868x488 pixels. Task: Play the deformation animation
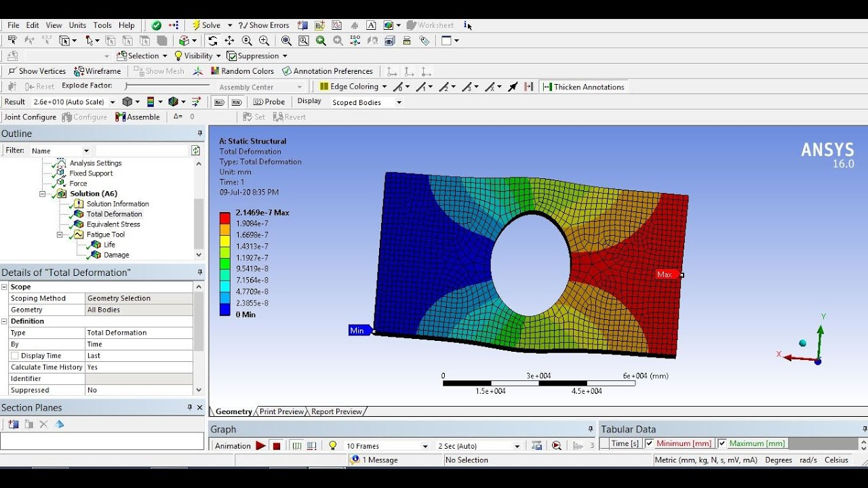pyautogui.click(x=260, y=446)
